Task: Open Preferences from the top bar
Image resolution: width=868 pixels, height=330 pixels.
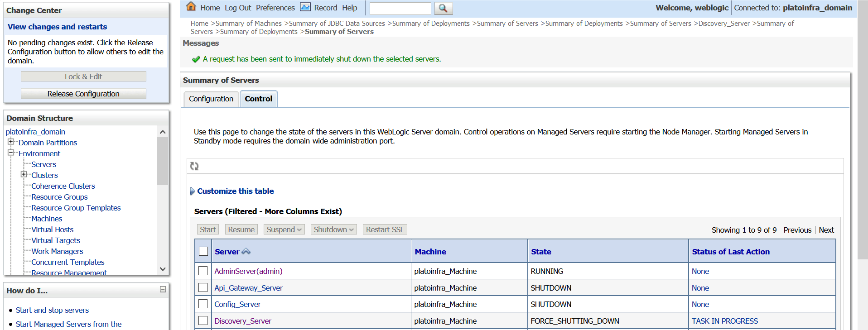Action: (x=275, y=8)
